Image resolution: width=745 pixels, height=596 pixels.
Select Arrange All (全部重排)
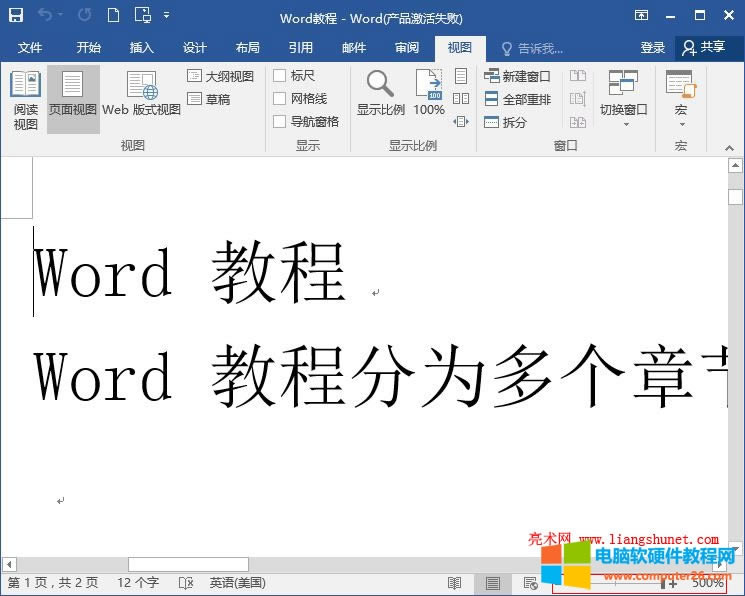pos(518,99)
